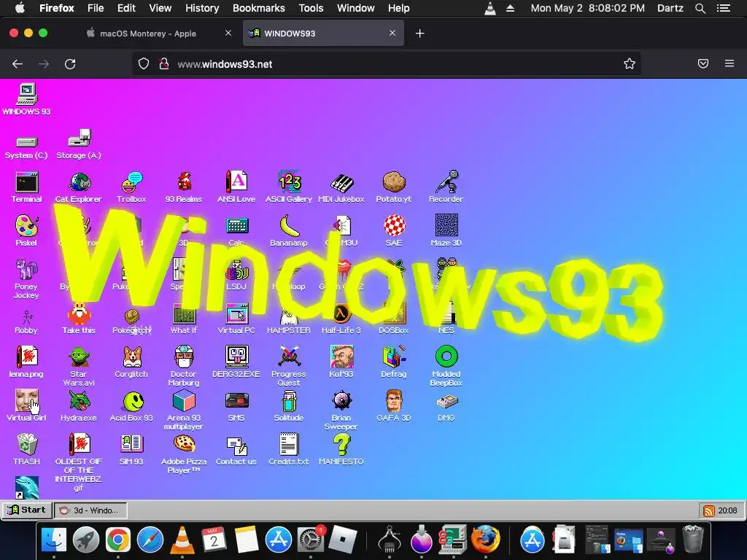Open OLDEST GIF OF THE INTERWEBZ file
The image size is (747, 560).
coord(79,445)
